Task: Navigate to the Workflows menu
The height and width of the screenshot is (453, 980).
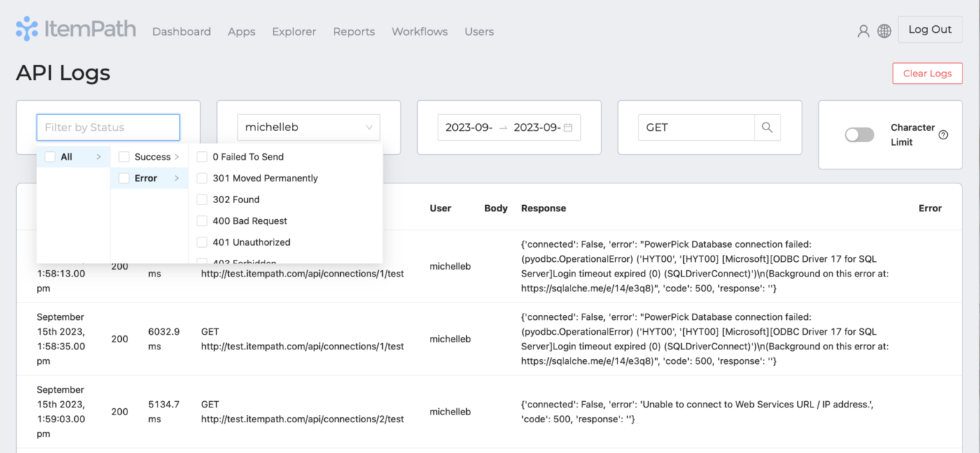Action: 419,32
